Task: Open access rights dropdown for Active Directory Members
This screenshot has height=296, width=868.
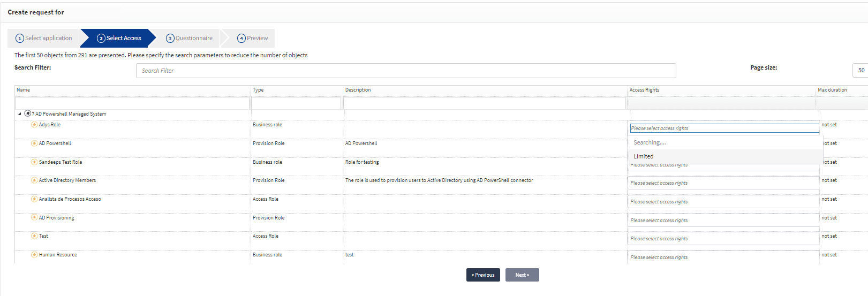Action: click(x=723, y=183)
